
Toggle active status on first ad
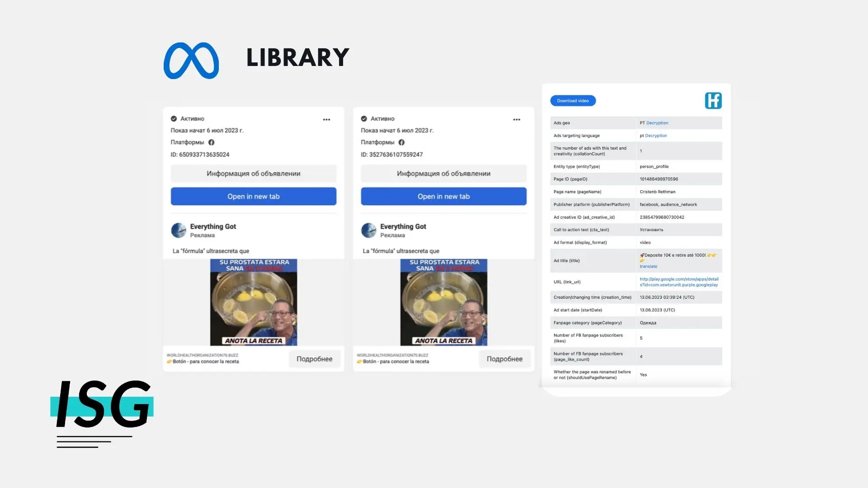click(x=175, y=118)
